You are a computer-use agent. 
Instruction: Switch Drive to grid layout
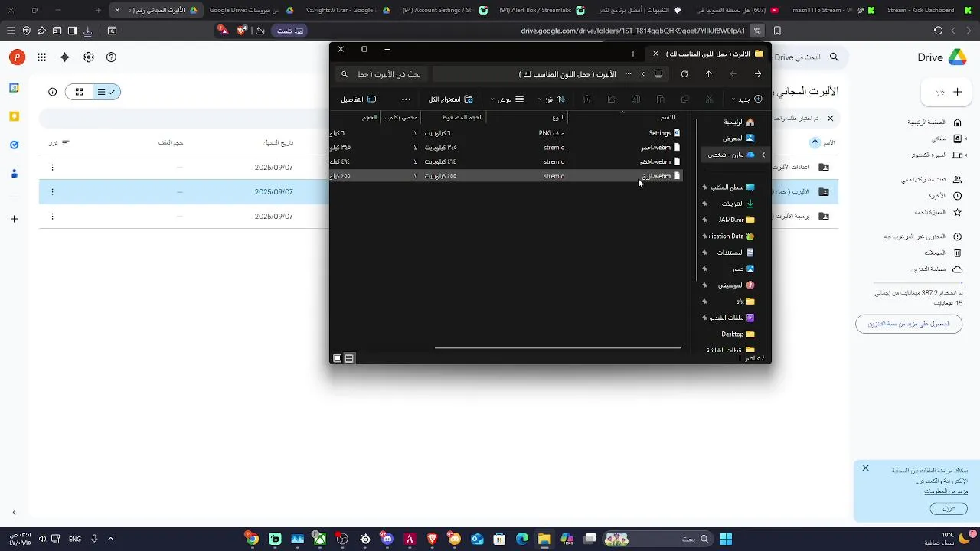[79, 92]
